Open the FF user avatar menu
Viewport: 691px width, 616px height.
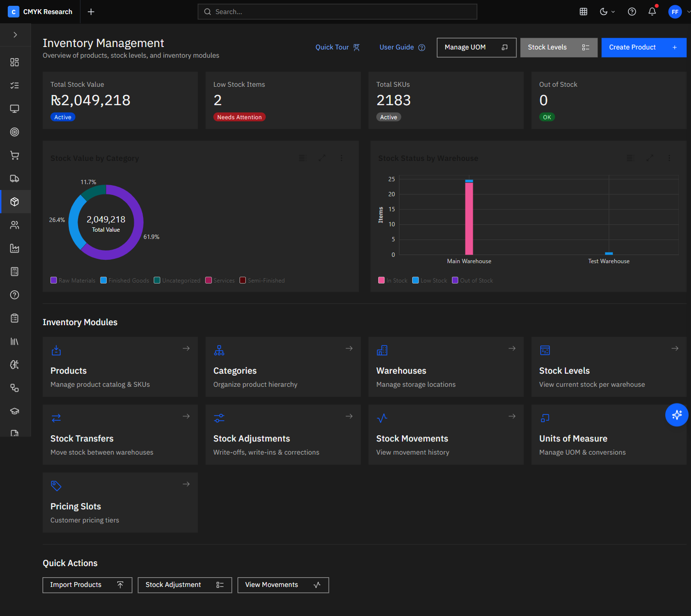675,12
